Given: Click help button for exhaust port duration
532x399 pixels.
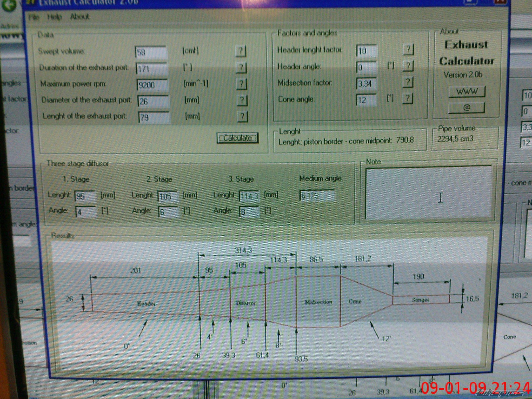Looking at the screenshot, I should [x=241, y=68].
